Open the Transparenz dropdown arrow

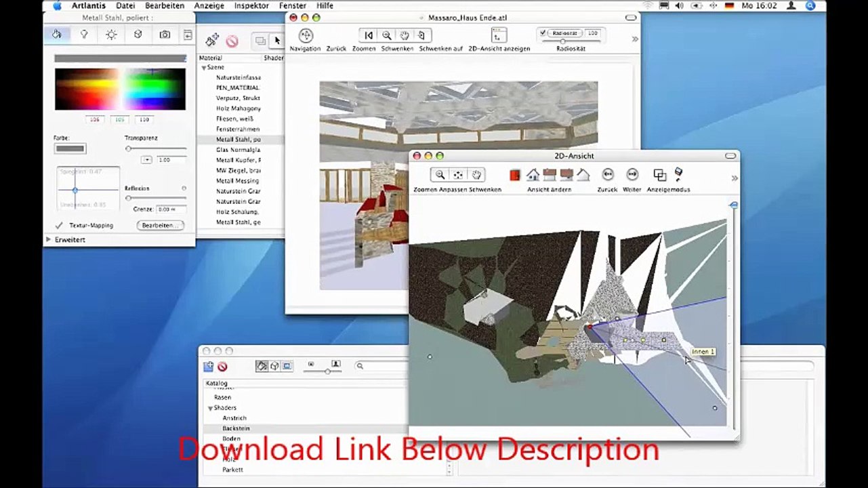[146, 160]
